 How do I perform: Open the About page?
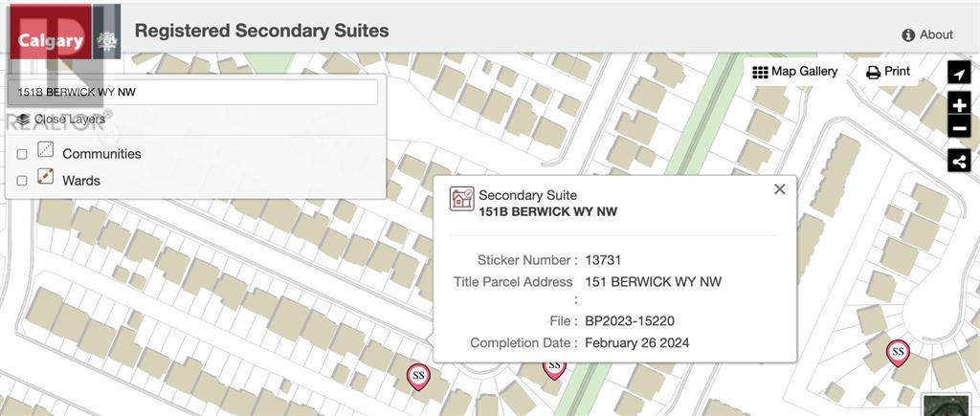point(926,34)
